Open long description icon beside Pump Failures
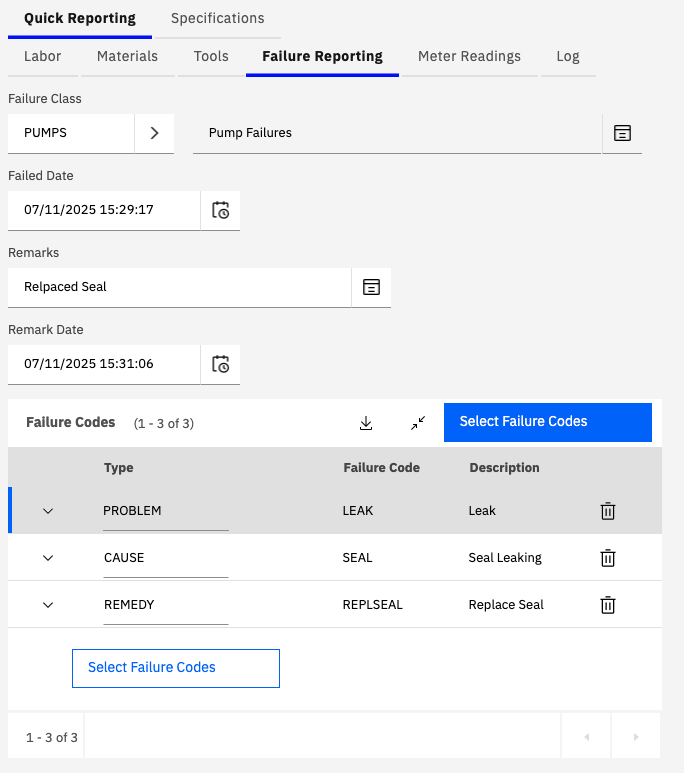Viewport: 684px width, 773px height. 622,133
